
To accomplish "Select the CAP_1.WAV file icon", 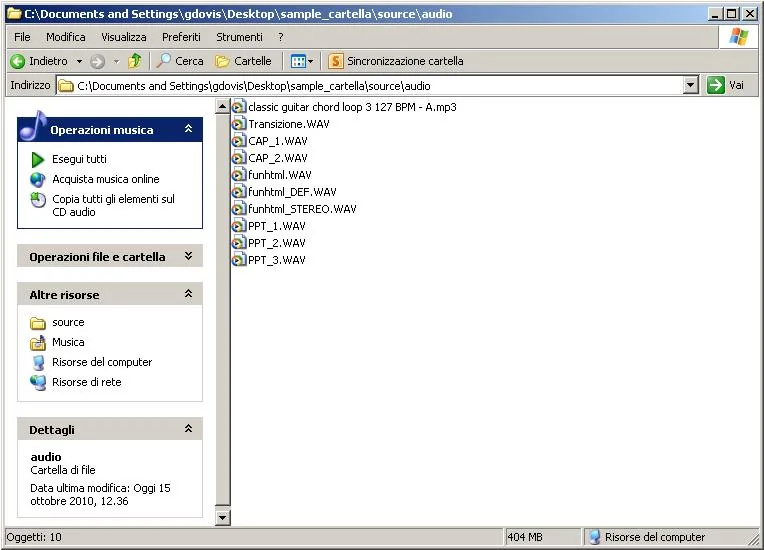I will pyautogui.click(x=239, y=141).
